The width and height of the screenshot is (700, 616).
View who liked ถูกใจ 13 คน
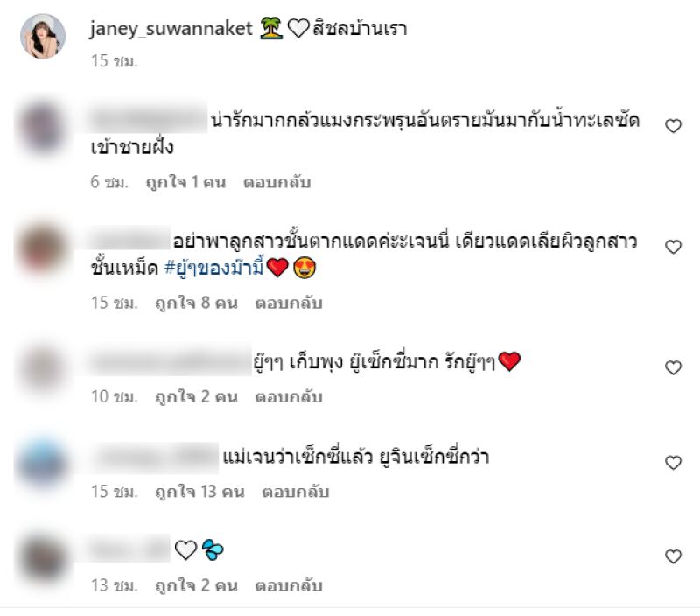(199, 492)
